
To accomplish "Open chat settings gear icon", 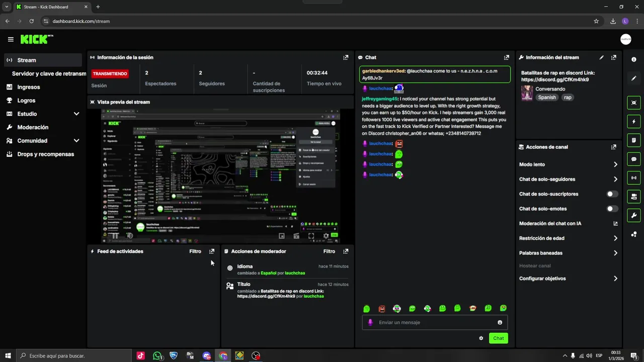I will point(481,338).
